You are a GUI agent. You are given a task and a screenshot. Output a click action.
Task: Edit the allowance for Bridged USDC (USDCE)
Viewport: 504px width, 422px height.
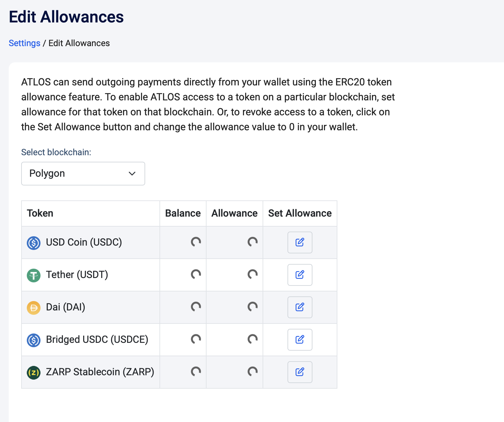[x=300, y=340]
